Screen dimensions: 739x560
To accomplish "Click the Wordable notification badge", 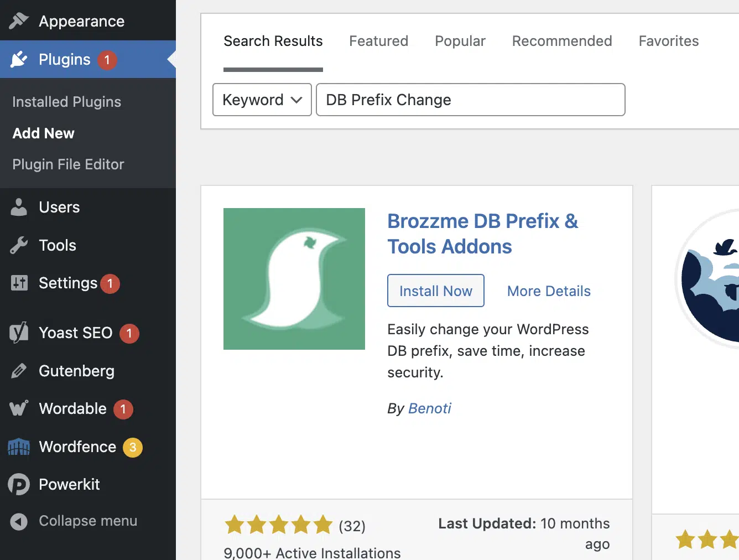I will pos(123,409).
